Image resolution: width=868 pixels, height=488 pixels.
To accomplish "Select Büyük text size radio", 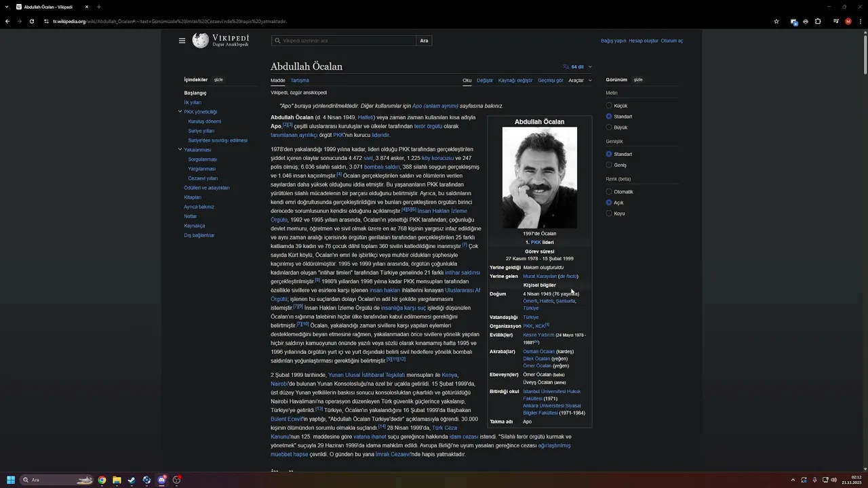I will [x=609, y=127].
